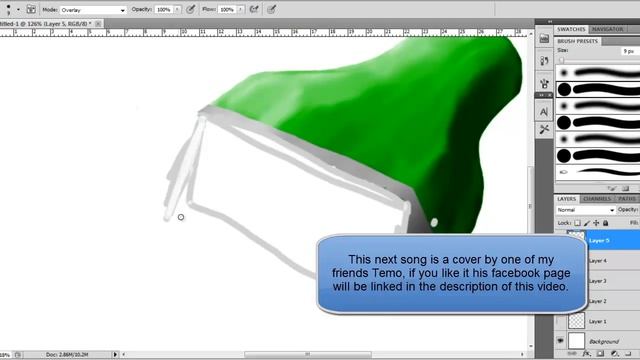
Task: Create new adjustment layer icon
Action: point(614,353)
